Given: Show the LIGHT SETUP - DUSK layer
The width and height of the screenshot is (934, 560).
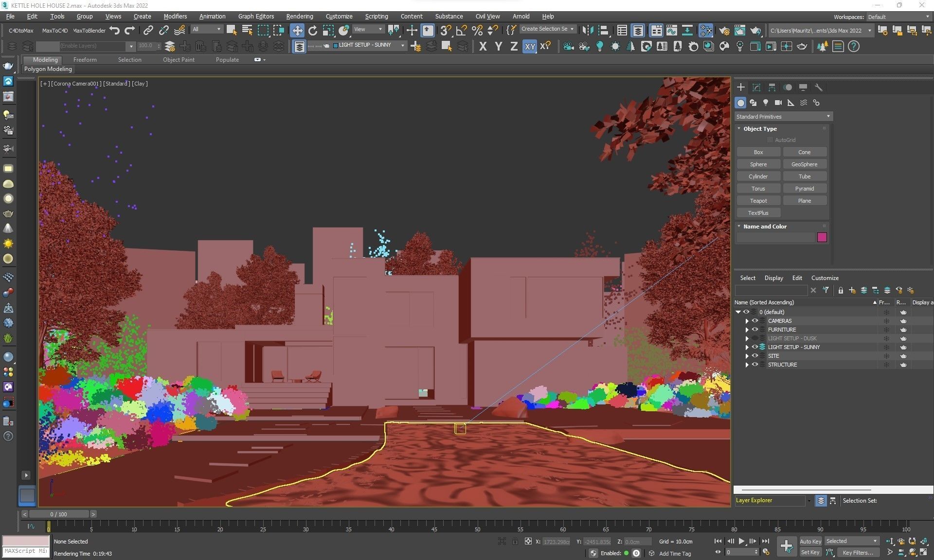Looking at the screenshot, I should point(755,338).
